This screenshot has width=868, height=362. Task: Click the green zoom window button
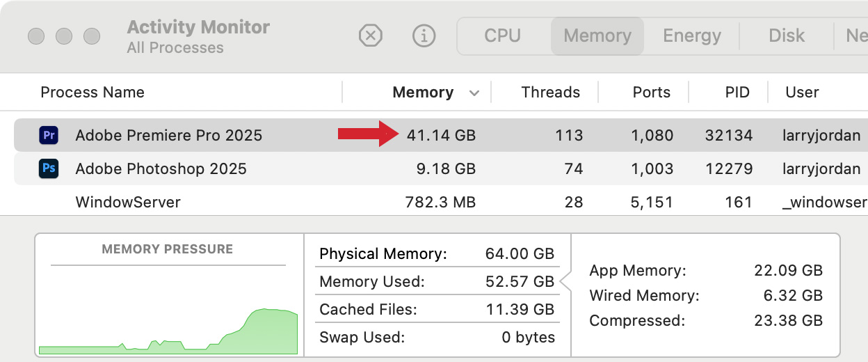92,36
